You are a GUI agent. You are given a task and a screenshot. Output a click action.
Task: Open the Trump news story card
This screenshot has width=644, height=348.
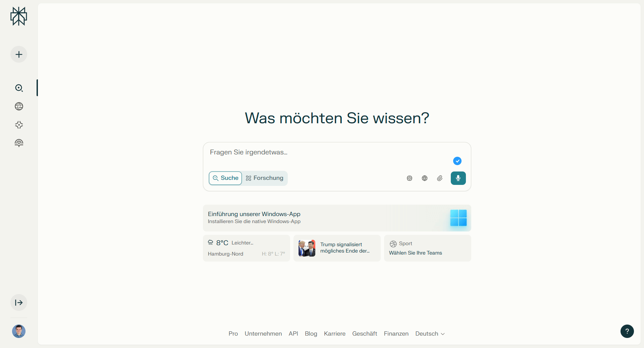point(337,248)
